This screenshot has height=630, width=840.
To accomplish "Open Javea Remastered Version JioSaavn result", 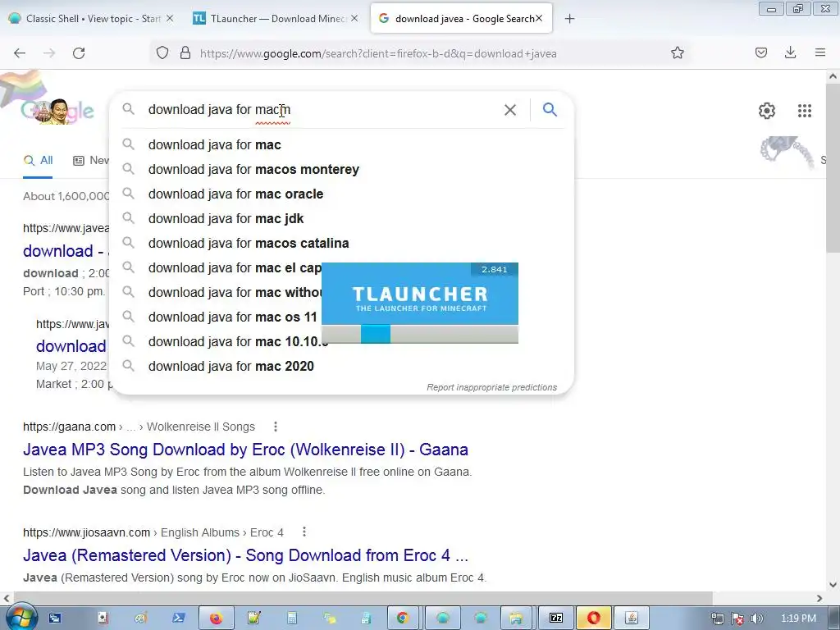I will point(245,555).
